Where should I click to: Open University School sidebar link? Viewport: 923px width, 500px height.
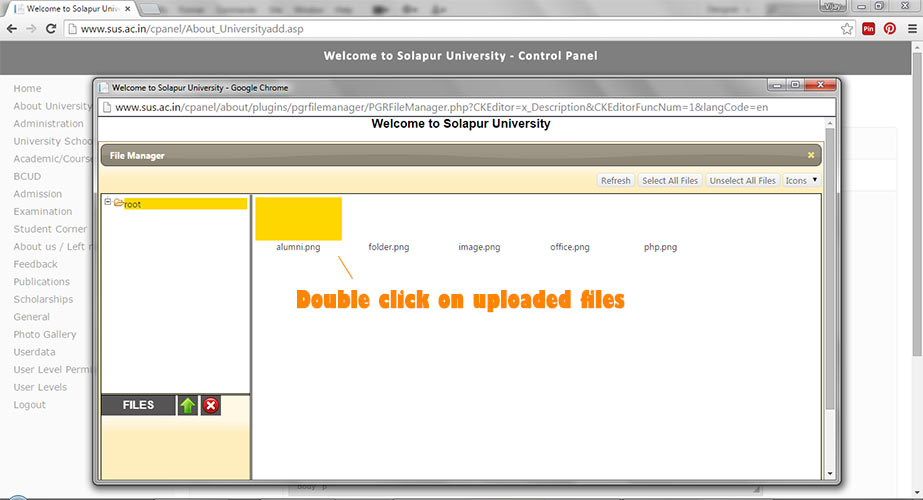click(x=53, y=141)
